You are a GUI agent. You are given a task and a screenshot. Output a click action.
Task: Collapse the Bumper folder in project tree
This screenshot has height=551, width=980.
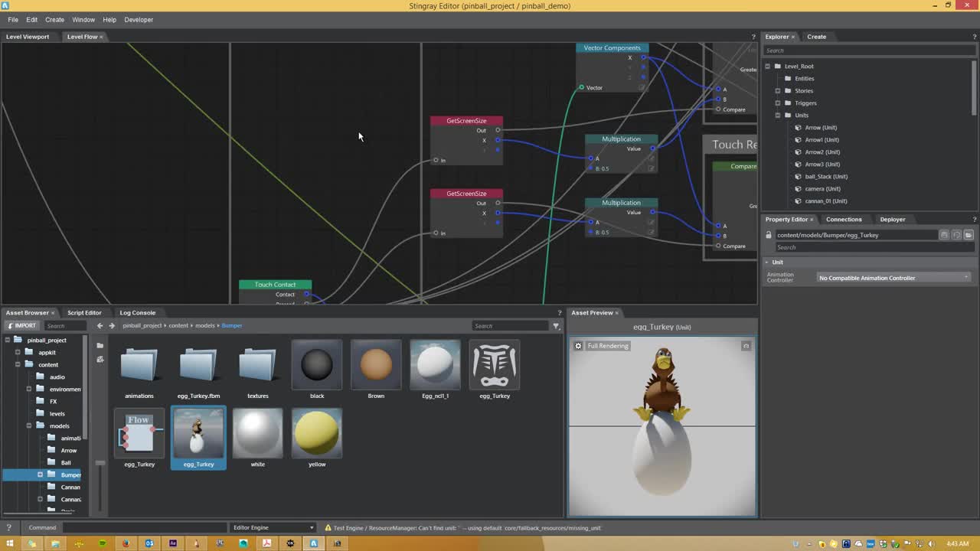click(x=40, y=474)
